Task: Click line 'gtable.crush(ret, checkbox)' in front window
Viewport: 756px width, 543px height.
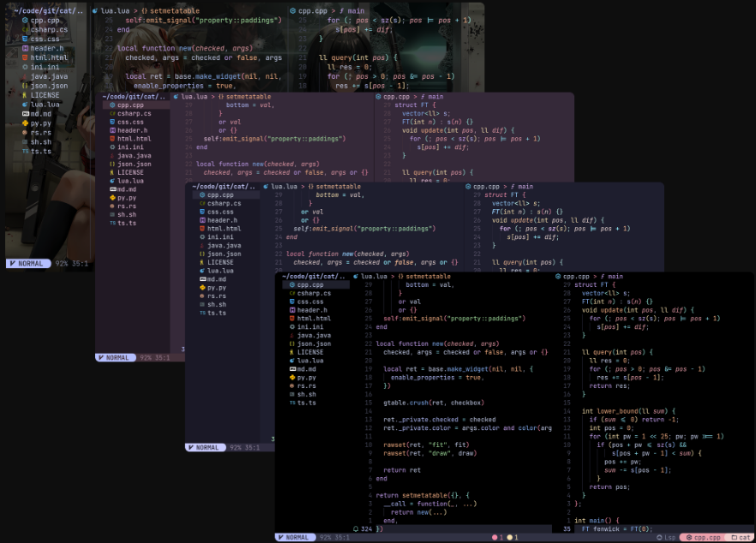Action: click(x=434, y=403)
